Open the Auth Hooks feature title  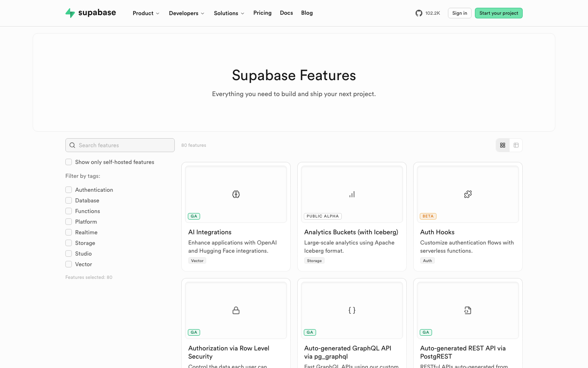point(437,232)
